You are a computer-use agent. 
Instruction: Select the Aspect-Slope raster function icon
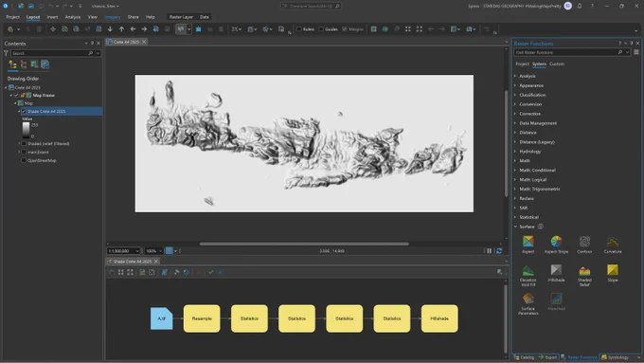pyautogui.click(x=556, y=242)
